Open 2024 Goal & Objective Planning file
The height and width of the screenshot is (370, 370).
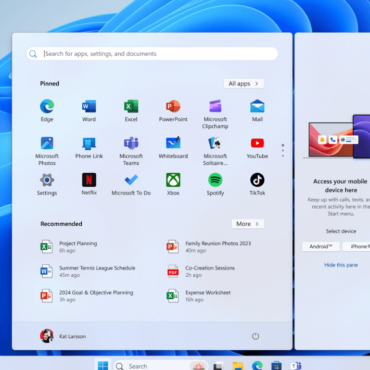click(x=87, y=296)
